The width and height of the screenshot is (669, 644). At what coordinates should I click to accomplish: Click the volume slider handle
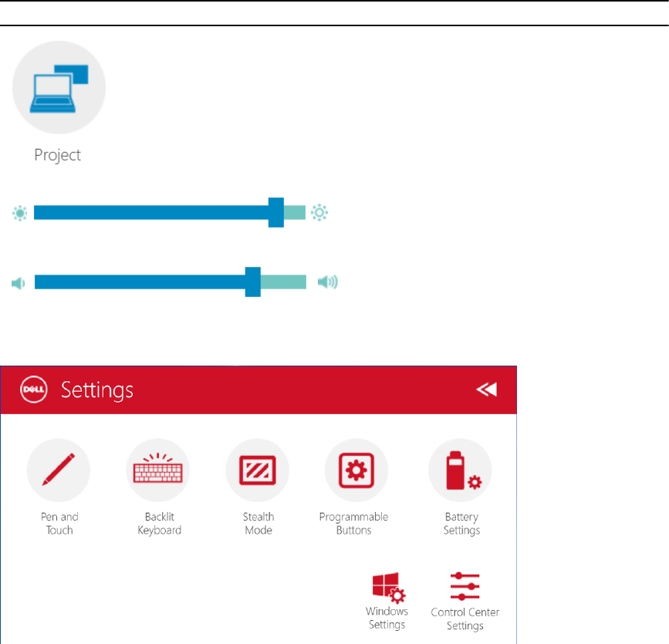click(x=252, y=282)
